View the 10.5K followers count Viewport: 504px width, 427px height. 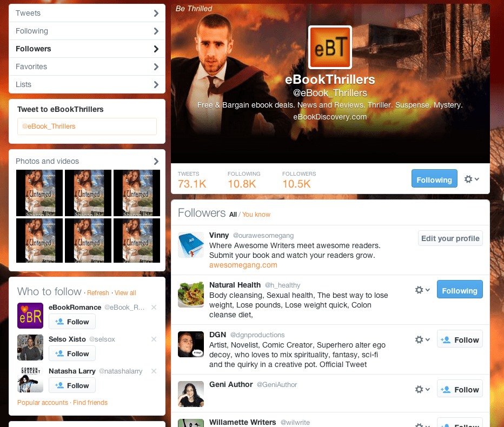[299, 179]
